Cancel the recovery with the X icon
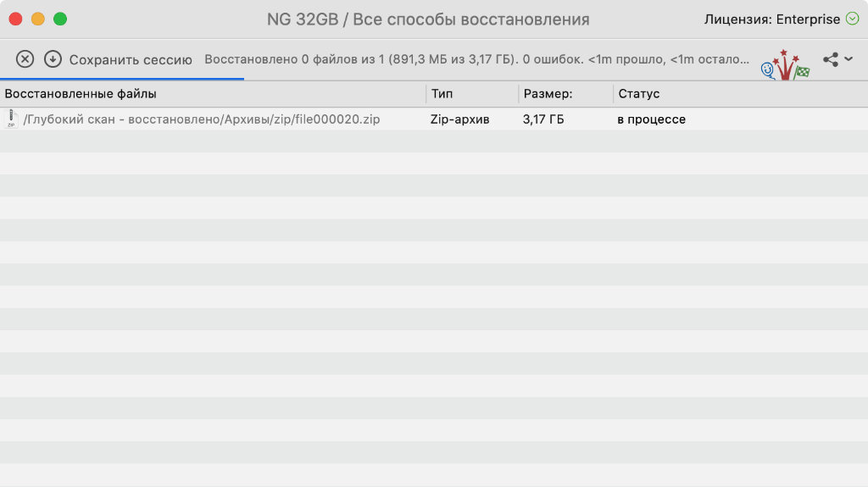The width and height of the screenshot is (868, 487). pos(25,59)
